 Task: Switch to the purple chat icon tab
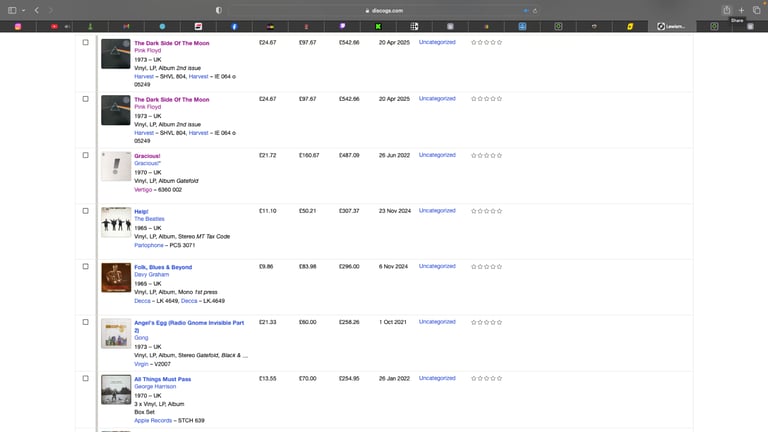pos(342,26)
